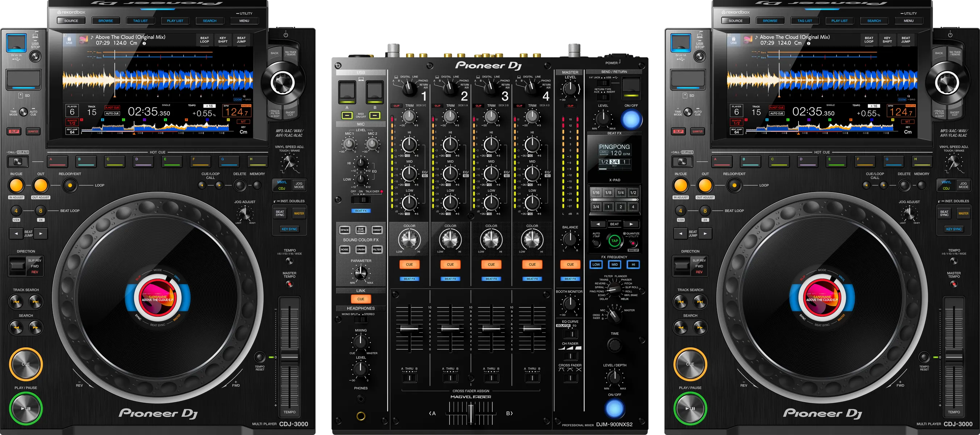
Task: Toggle MASTER TEMPO on left CDJ
Action: [289, 284]
